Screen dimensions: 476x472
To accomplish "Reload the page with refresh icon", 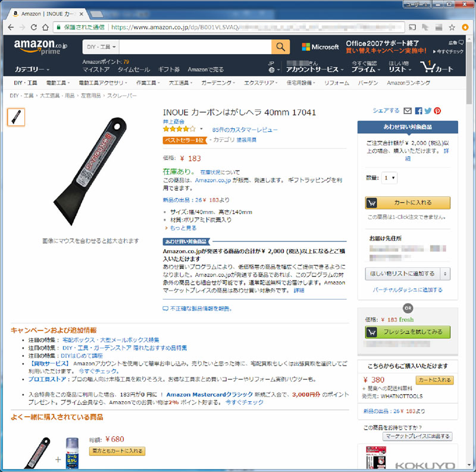I will 34,27.
